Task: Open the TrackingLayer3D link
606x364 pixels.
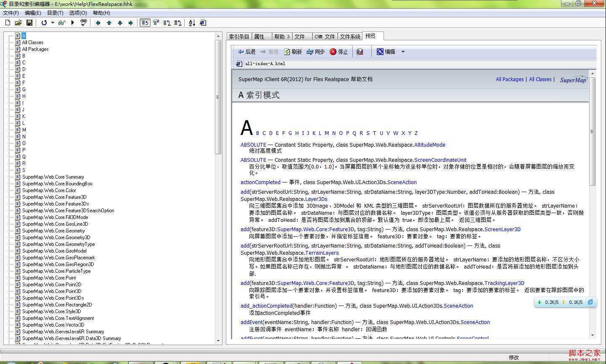Action: (504, 283)
